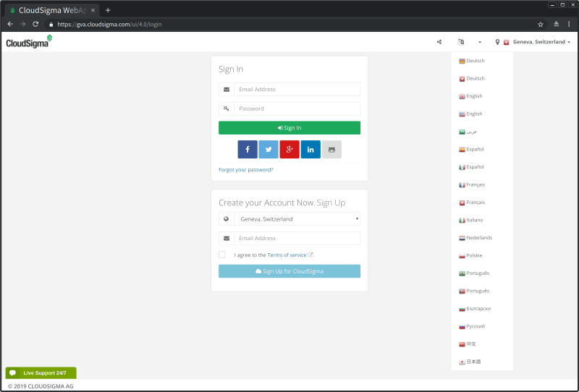Screen dimensions: 579x392
Task: Select 中文 language option
Action: (468, 344)
